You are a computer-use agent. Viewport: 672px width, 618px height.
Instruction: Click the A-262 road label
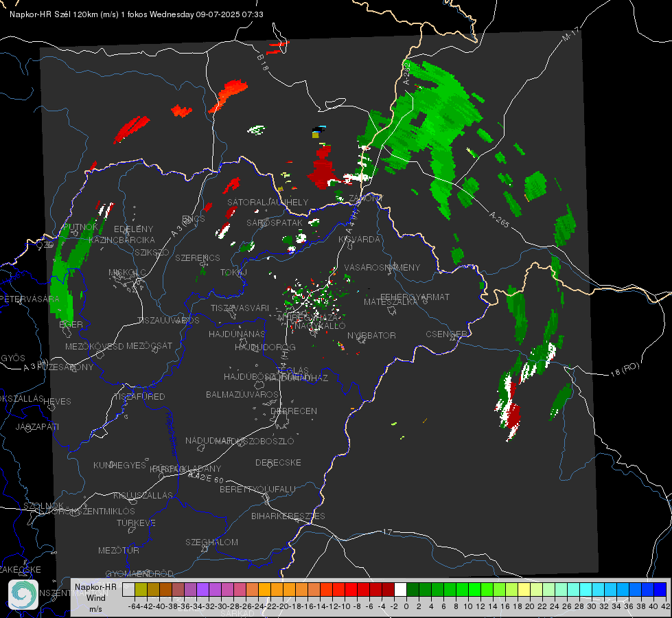(407, 73)
